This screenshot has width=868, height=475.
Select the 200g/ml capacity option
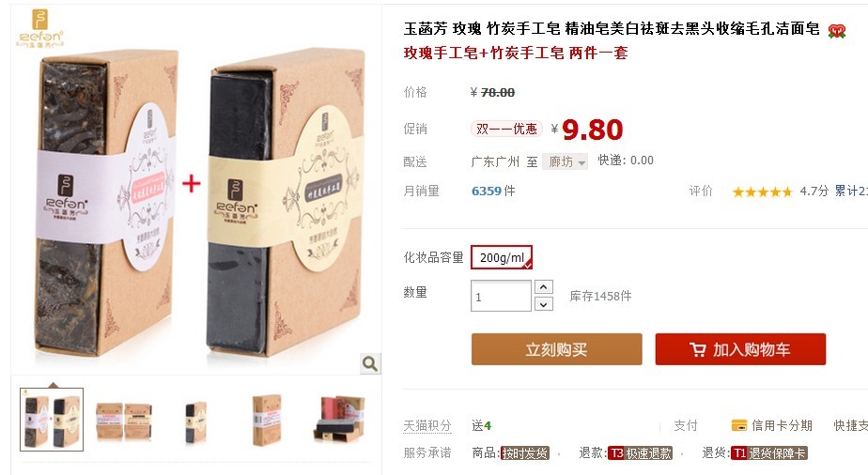[x=502, y=258]
